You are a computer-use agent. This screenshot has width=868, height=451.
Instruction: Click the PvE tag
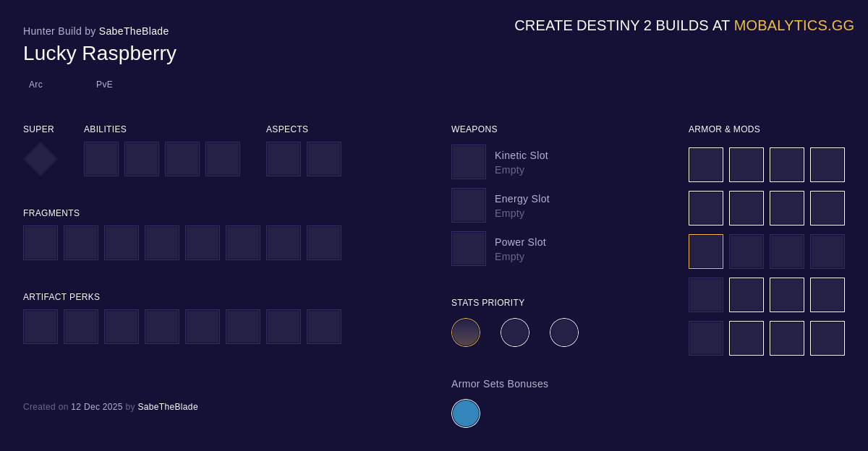coord(104,85)
